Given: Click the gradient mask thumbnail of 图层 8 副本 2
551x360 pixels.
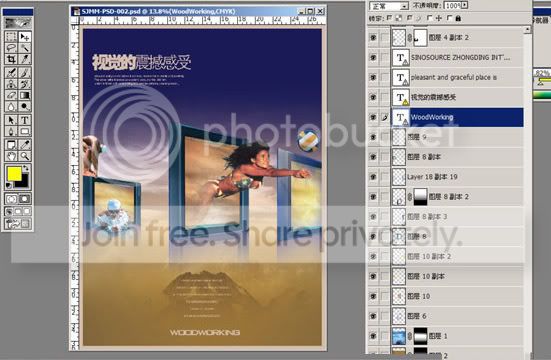Looking at the screenshot, I should click(x=421, y=197).
